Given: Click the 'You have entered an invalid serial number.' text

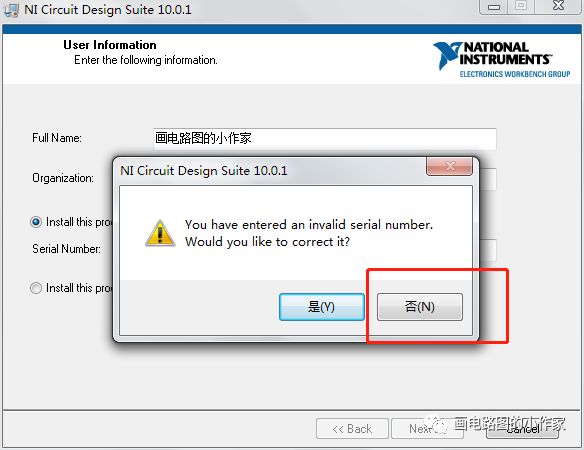Looking at the screenshot, I should (309, 225).
